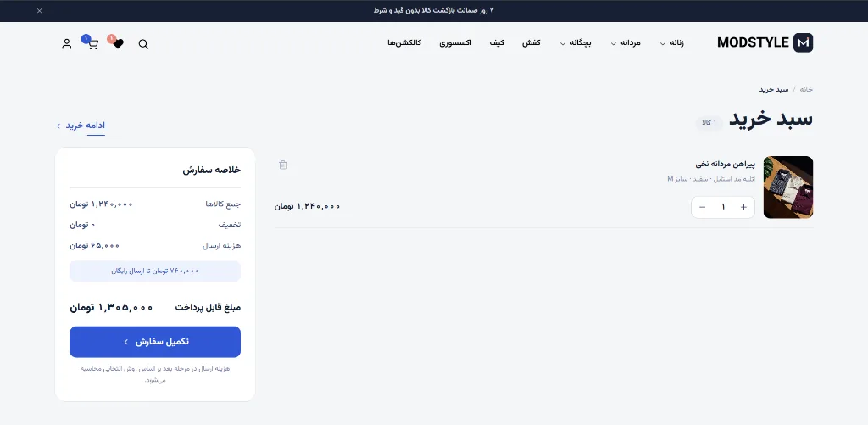Click the تخفیف label
Screen dimensions: 868x425
[230, 225]
